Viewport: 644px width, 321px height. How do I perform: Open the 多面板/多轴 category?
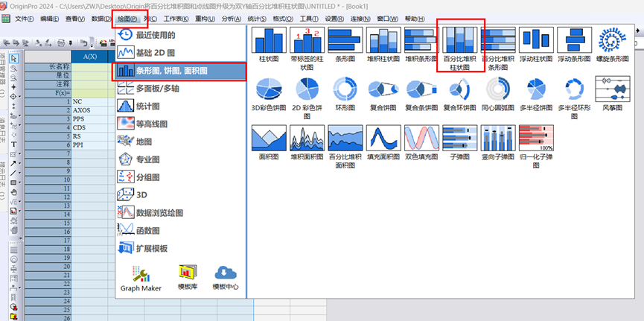coord(179,89)
